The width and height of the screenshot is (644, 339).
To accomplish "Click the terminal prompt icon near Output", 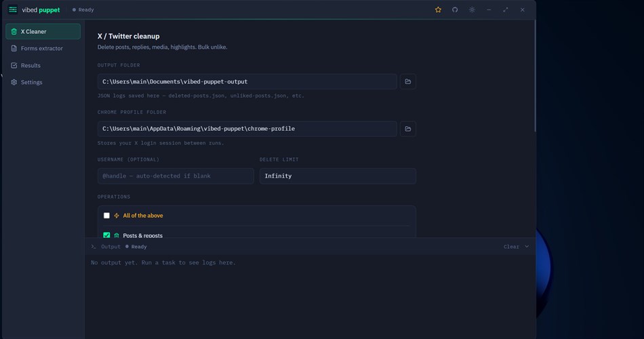I will point(94,247).
